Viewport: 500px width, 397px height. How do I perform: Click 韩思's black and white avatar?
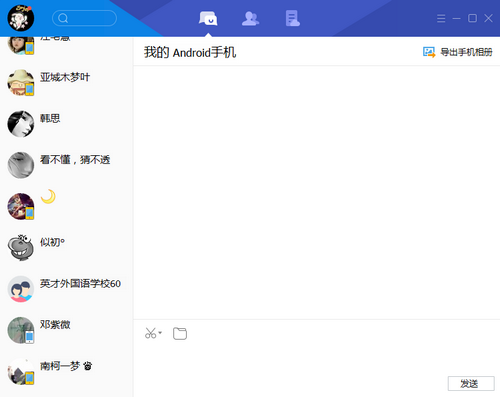click(x=21, y=124)
